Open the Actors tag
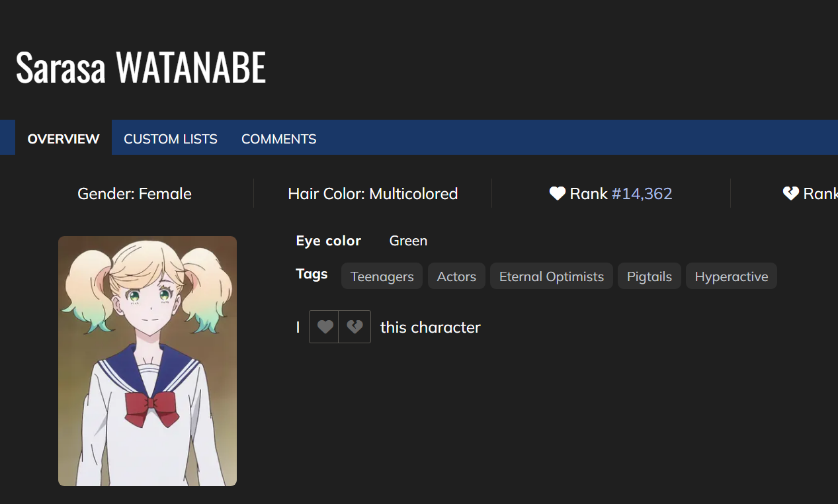 pos(456,276)
